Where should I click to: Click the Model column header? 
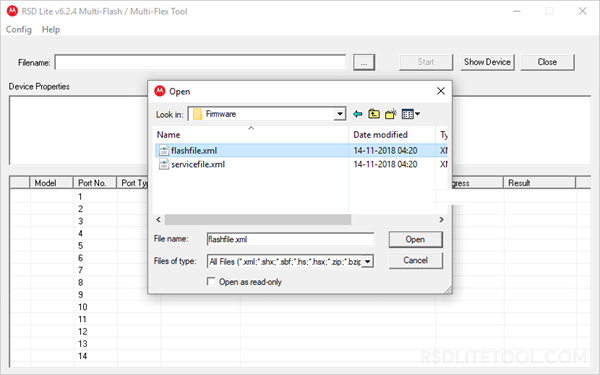tap(51, 183)
